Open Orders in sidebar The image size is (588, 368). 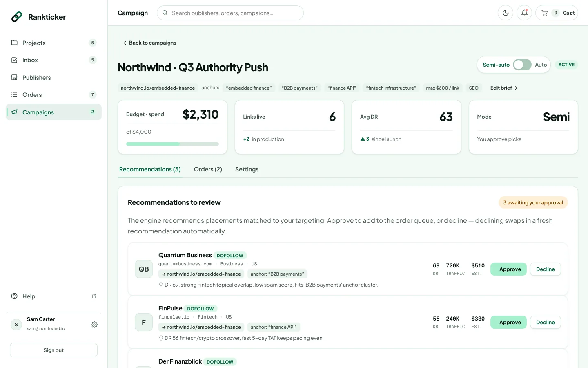point(53,95)
